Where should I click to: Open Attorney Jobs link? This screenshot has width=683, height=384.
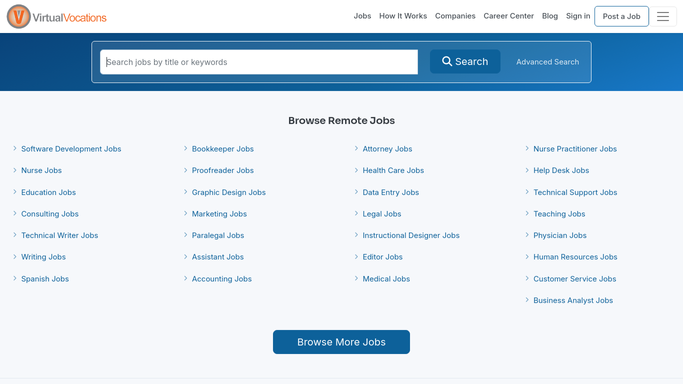tap(387, 149)
